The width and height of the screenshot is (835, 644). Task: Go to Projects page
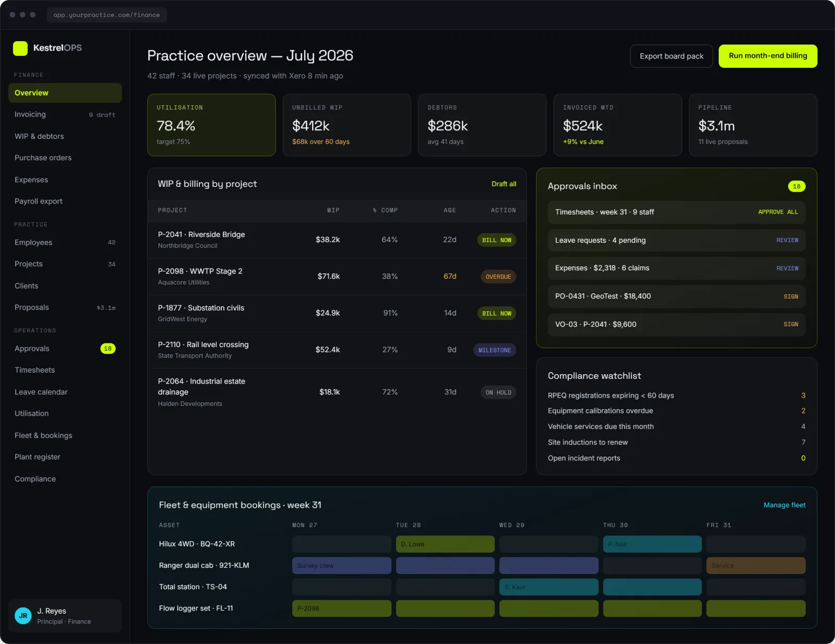pyautogui.click(x=65, y=264)
